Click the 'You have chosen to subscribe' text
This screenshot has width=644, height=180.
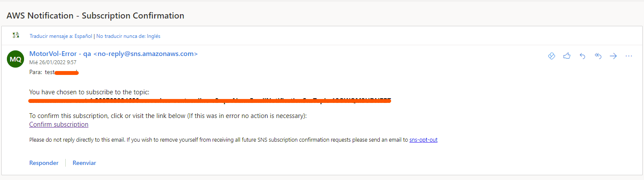[x=89, y=92]
